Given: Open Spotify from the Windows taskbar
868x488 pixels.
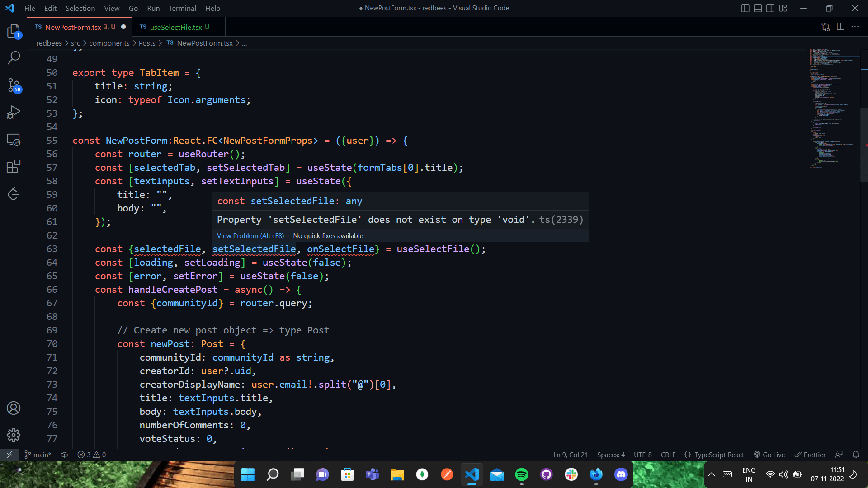Looking at the screenshot, I should (521, 474).
